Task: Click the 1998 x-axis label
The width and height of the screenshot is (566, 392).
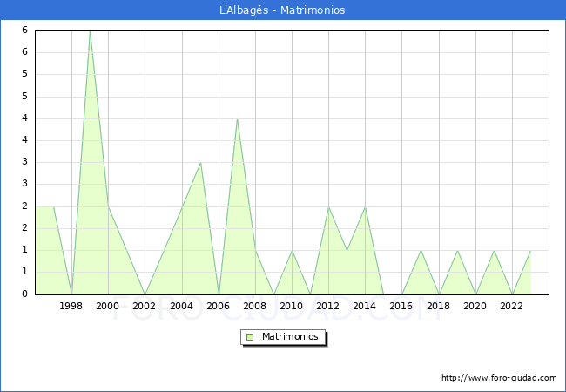Action: coord(71,306)
